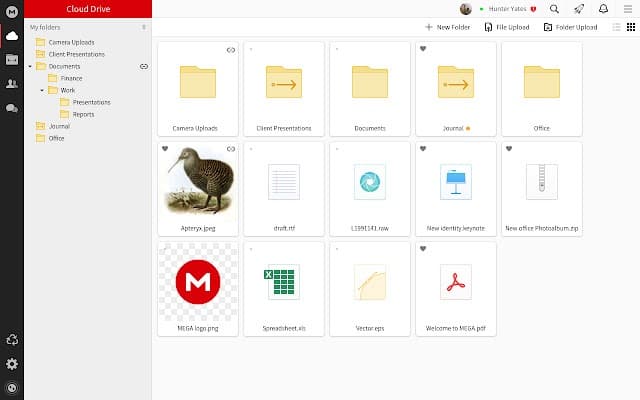Open the Documents folder card
This screenshot has width=640, height=400.
pos(370,89)
